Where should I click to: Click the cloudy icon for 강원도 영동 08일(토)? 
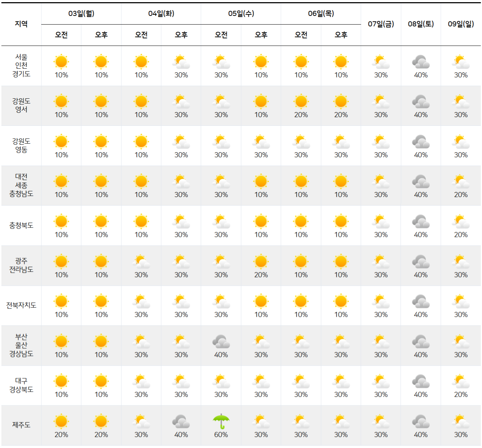[x=421, y=142]
